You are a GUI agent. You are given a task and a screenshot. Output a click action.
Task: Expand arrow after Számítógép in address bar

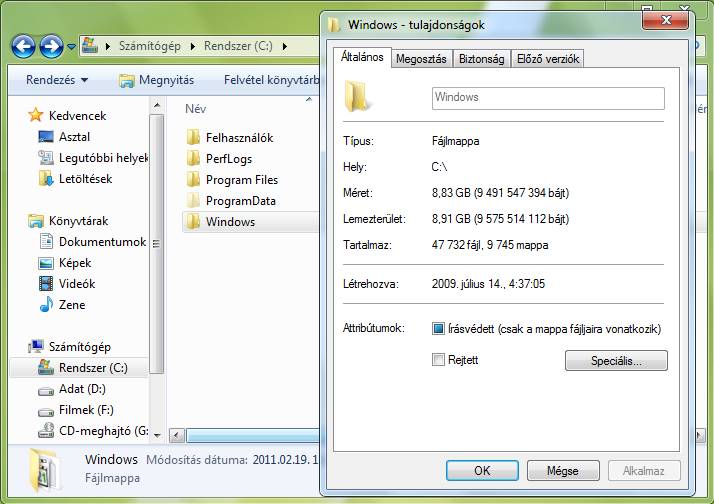click(x=193, y=46)
